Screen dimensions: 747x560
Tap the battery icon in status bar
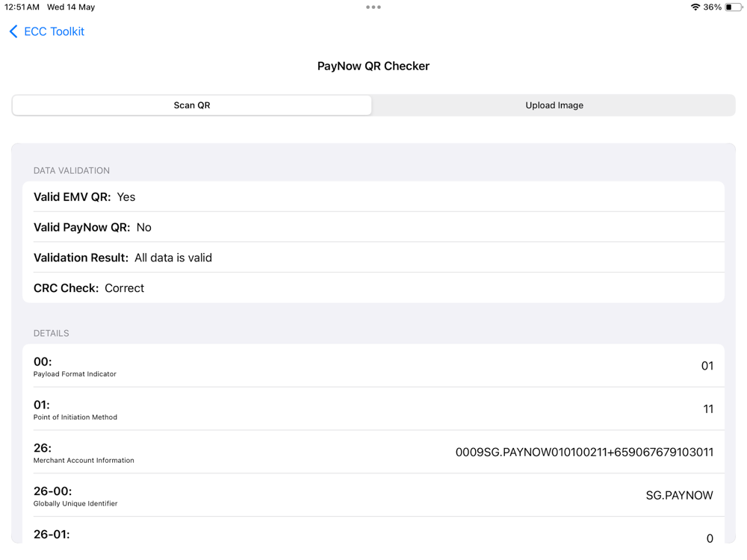[x=734, y=7]
